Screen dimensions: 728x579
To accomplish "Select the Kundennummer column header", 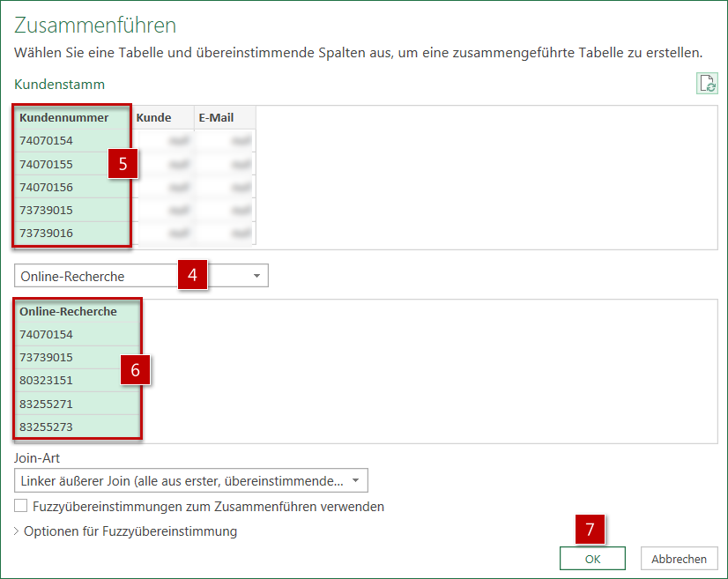I will coord(72,117).
